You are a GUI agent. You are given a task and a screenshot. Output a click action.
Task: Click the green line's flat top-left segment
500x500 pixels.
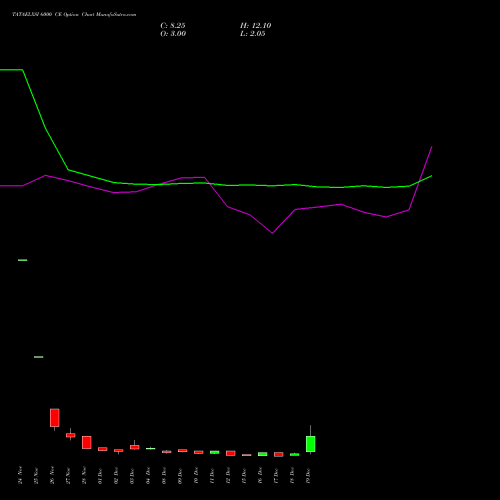[11, 70]
